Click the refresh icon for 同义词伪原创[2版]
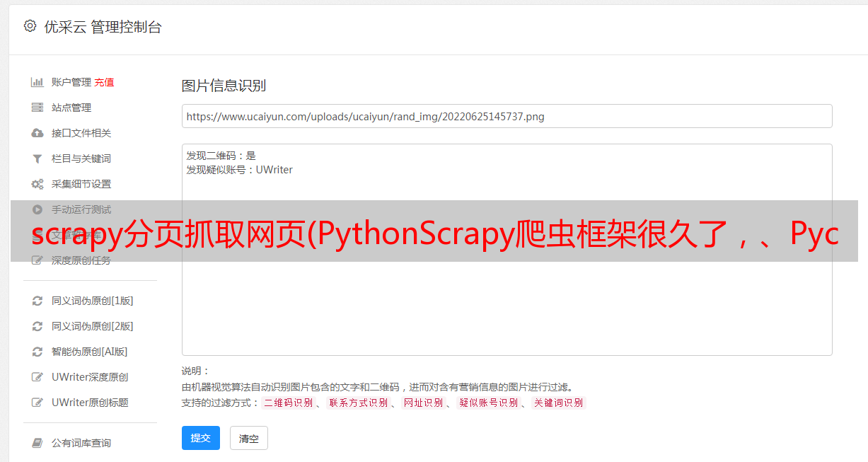 37,326
